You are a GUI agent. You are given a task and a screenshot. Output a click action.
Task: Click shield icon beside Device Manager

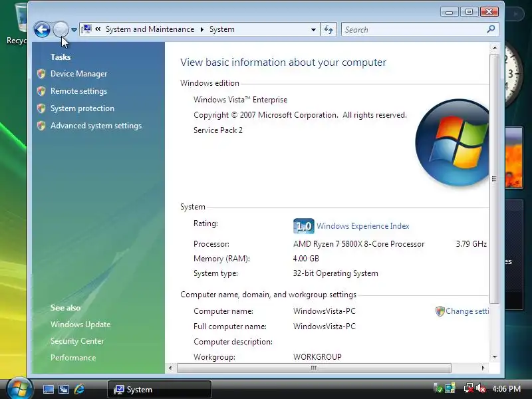click(x=41, y=74)
